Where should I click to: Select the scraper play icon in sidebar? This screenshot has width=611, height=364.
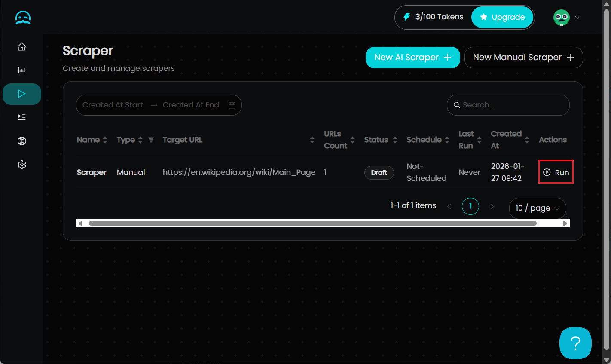(22, 94)
